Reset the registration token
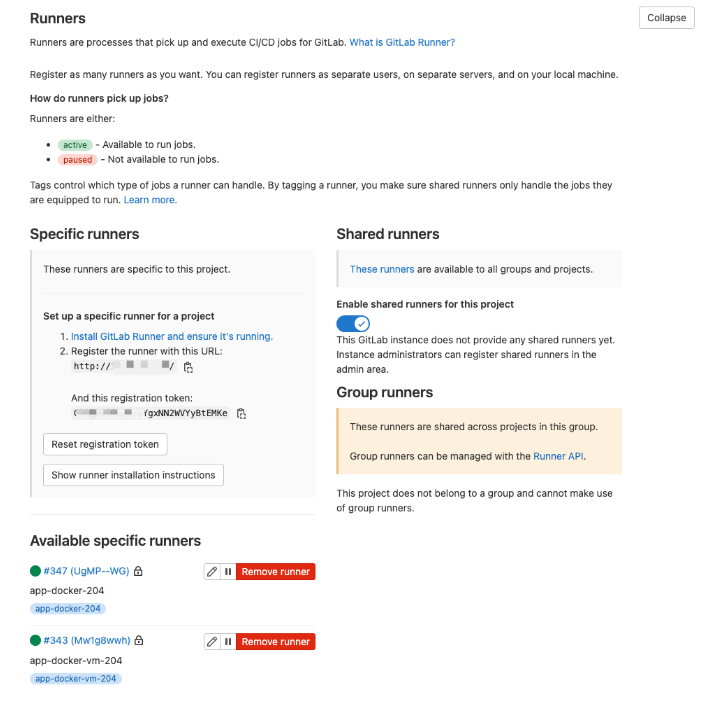 pos(105,444)
